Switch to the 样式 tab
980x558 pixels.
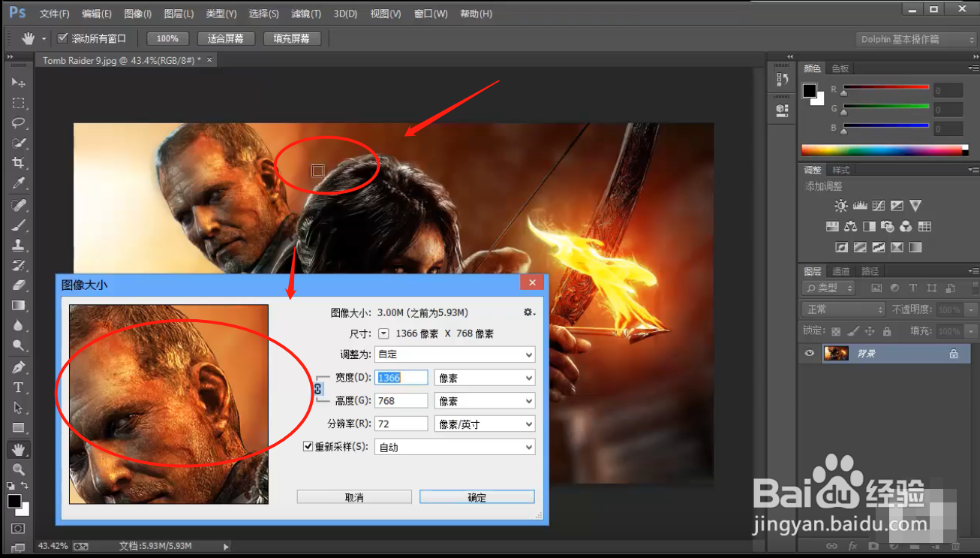tap(841, 170)
